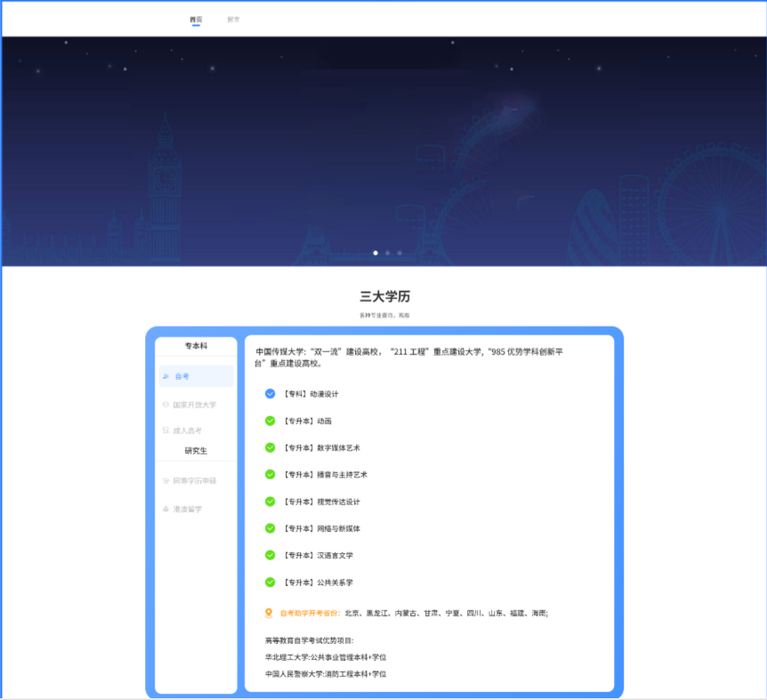The width and height of the screenshot is (767, 700).
Task: Jump to the third carousel slide dot
Action: tap(400, 253)
